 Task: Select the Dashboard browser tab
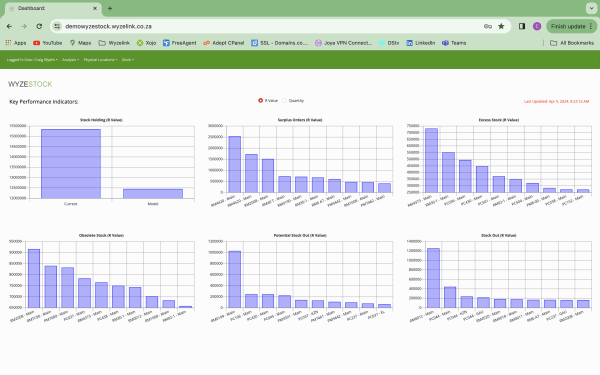pos(53,8)
